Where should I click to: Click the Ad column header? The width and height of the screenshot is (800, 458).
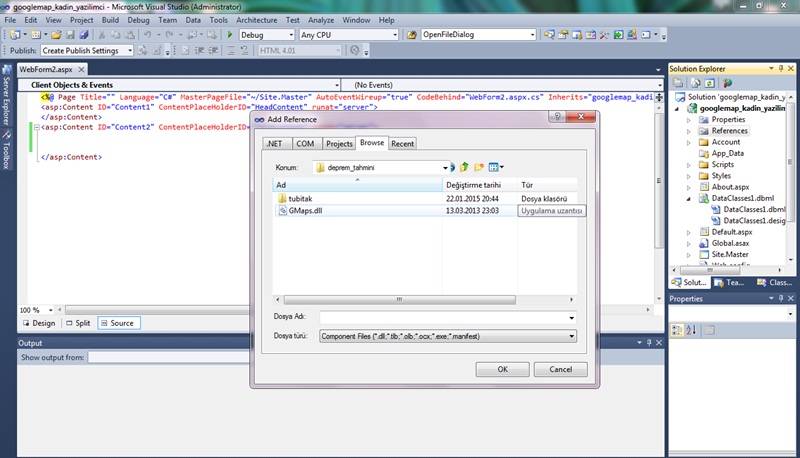(x=358, y=185)
